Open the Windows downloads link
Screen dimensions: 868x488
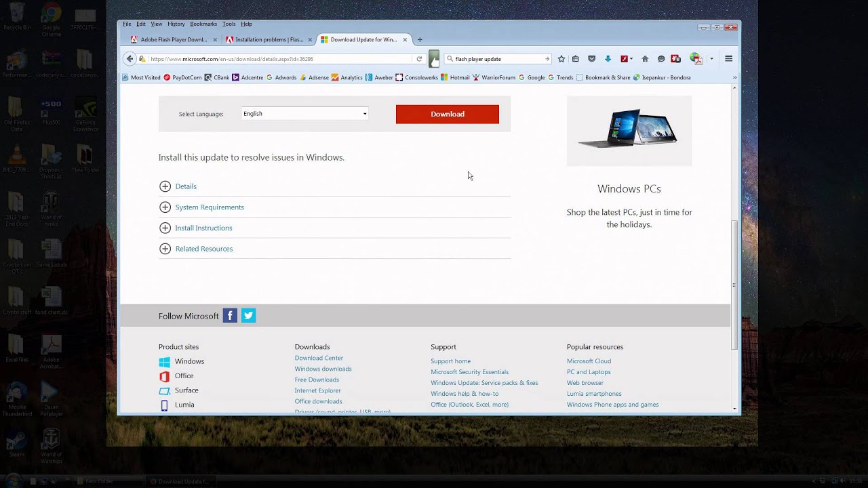pos(323,369)
